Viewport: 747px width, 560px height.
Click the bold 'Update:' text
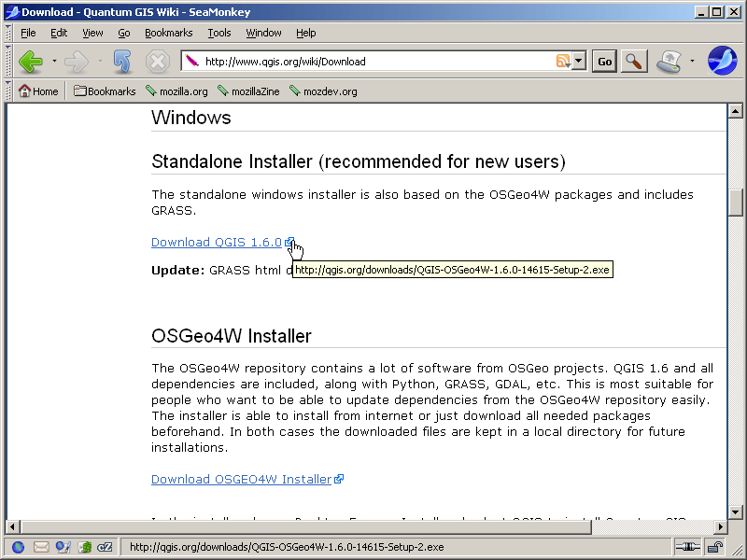[x=177, y=270]
